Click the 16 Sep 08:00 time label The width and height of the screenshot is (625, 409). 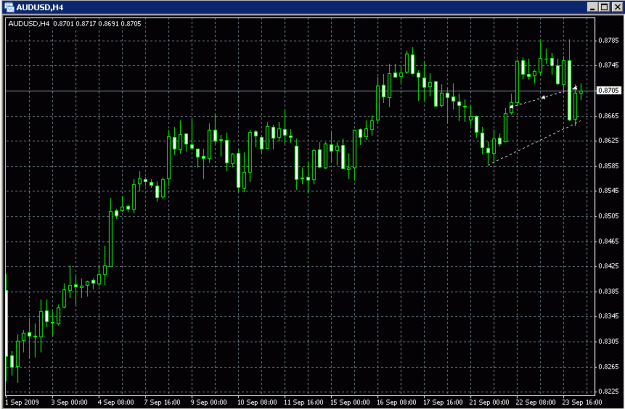tap(397, 402)
